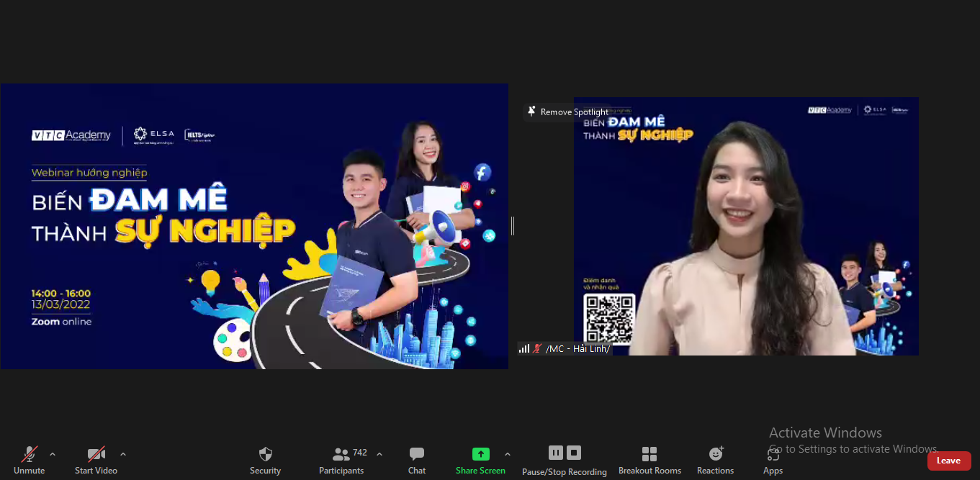Viewport: 980px width, 480px height.
Task: Expand Share Screen options arrow
Action: (508, 454)
